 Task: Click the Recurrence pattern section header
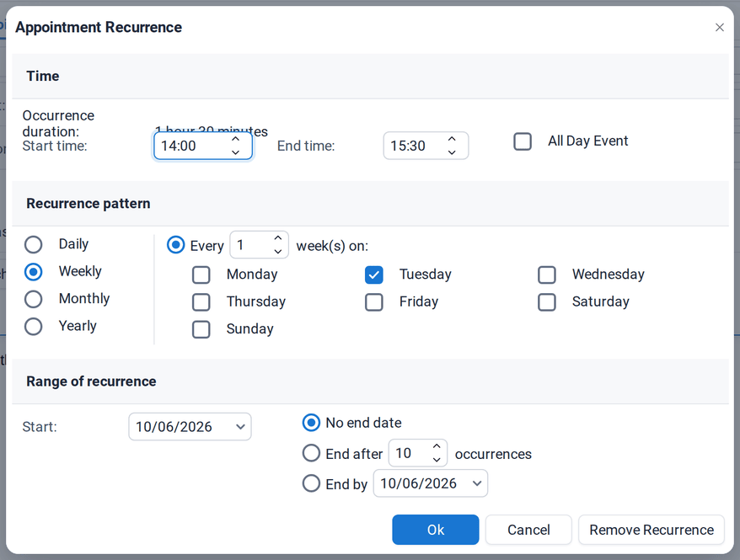pyautogui.click(x=371, y=203)
